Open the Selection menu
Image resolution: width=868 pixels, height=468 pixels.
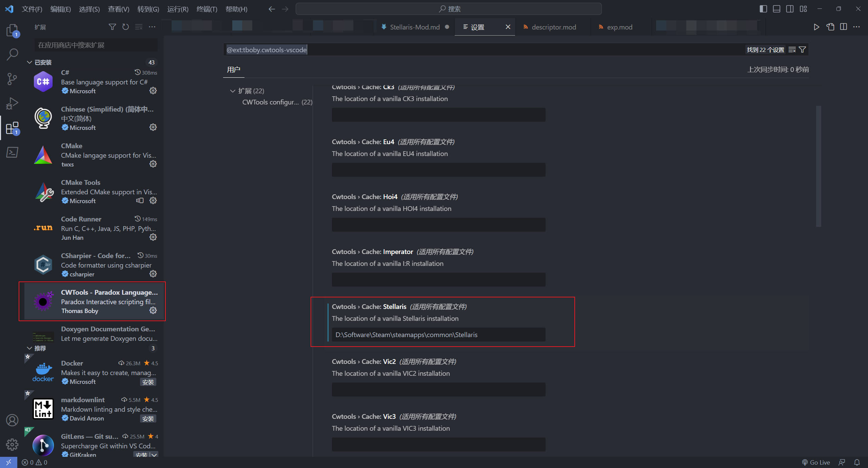tap(89, 9)
